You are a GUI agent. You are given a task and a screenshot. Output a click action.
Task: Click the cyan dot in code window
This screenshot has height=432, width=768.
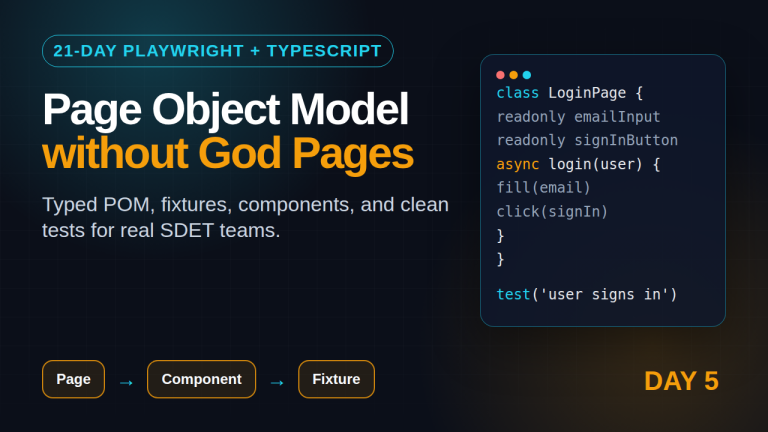pyautogui.click(x=527, y=75)
